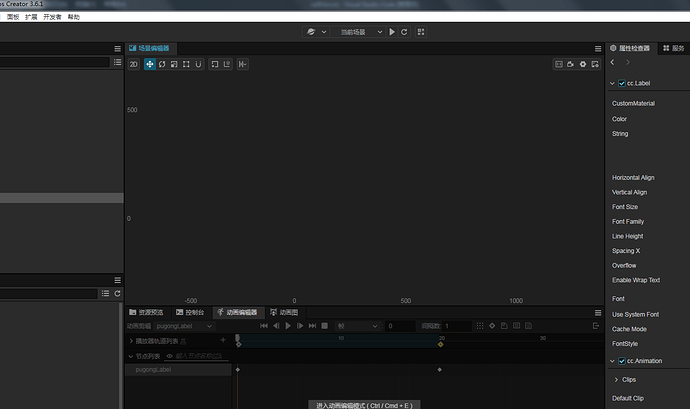690x409 pixels.
Task: Stop the animation playback
Action: point(324,326)
